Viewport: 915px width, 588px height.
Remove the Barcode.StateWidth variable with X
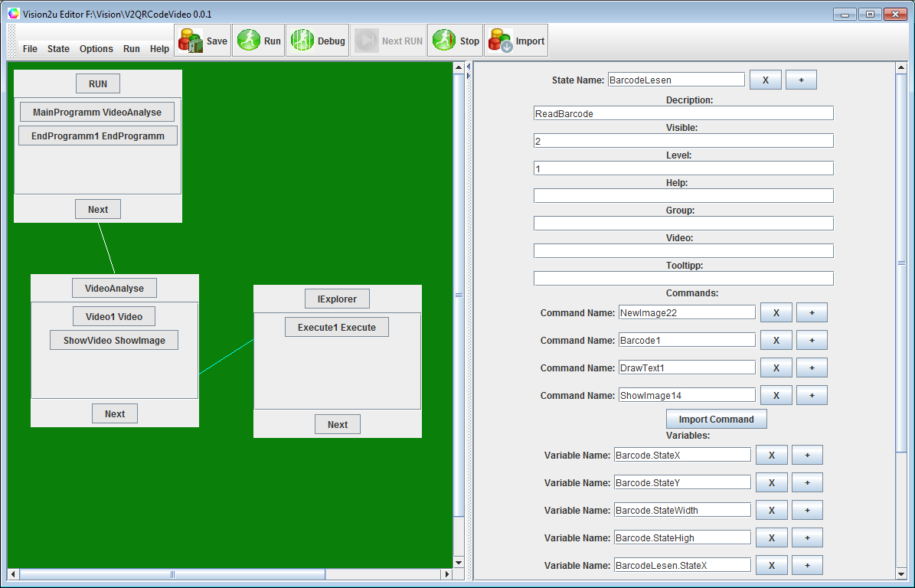[771, 510]
